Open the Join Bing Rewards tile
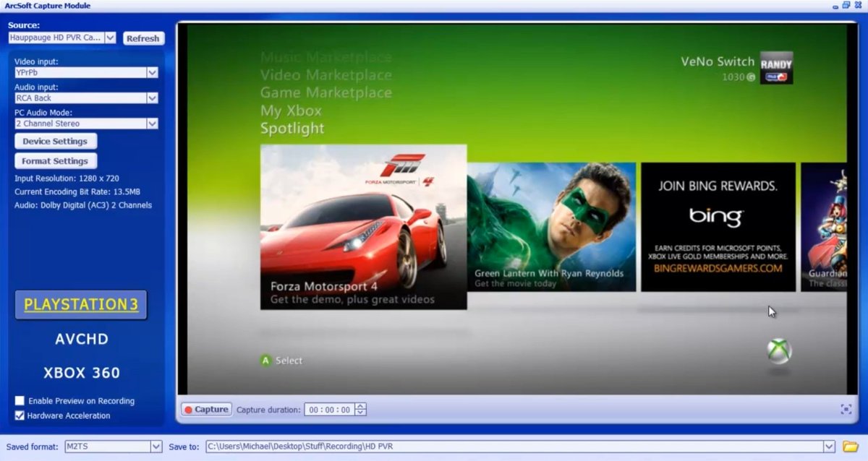The image size is (868, 461). coord(718,227)
